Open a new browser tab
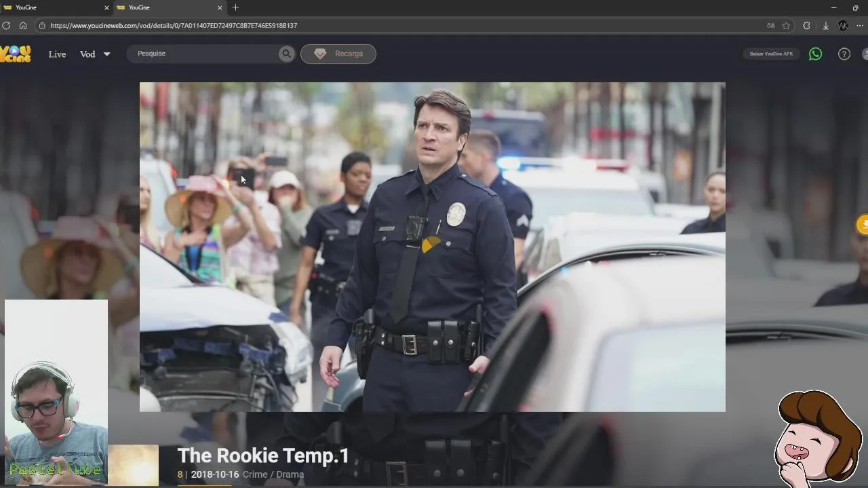This screenshot has width=868, height=488. [235, 7]
